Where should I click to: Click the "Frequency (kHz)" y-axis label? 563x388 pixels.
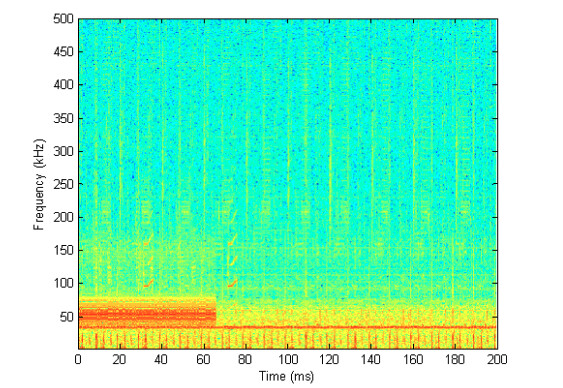(39, 184)
